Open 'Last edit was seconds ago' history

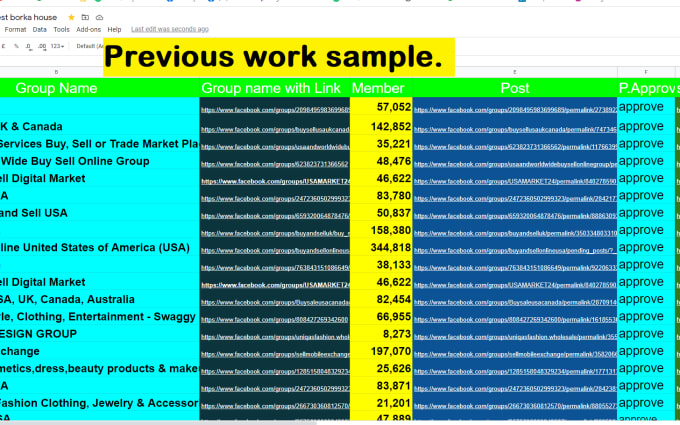pyautogui.click(x=170, y=29)
